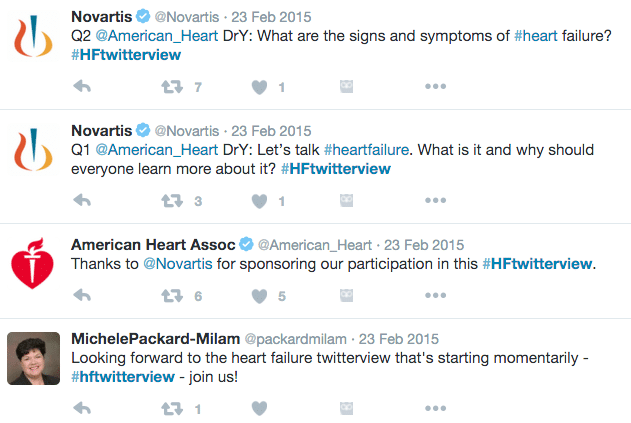The height and width of the screenshot is (423, 631).
Task: Click owl icon on American Heart Assoc tweet
Action: coord(346,295)
